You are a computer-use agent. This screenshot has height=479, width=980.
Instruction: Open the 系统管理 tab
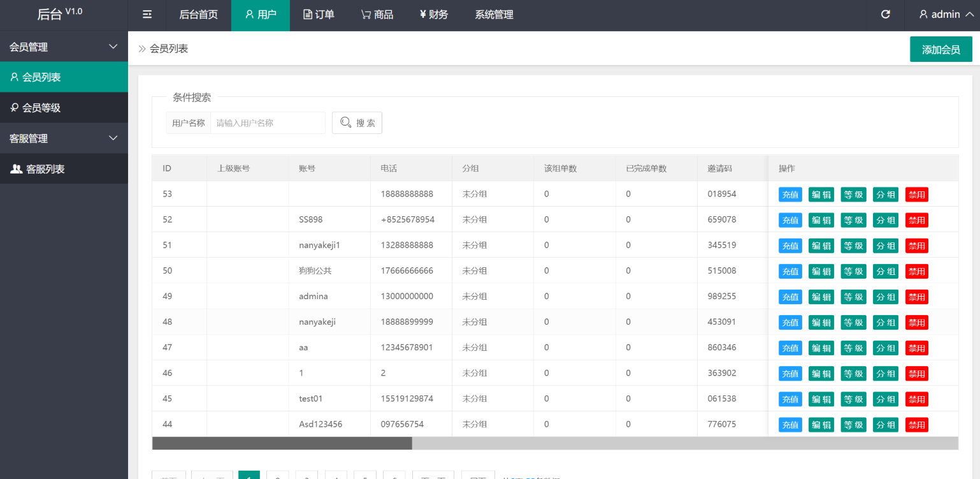(x=494, y=15)
